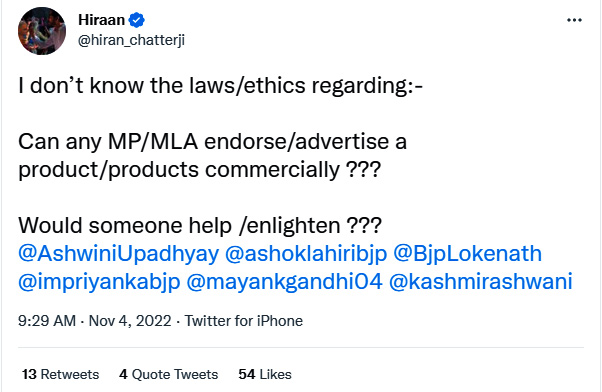Click the "Would someone help /enlighten" line

click(200, 225)
